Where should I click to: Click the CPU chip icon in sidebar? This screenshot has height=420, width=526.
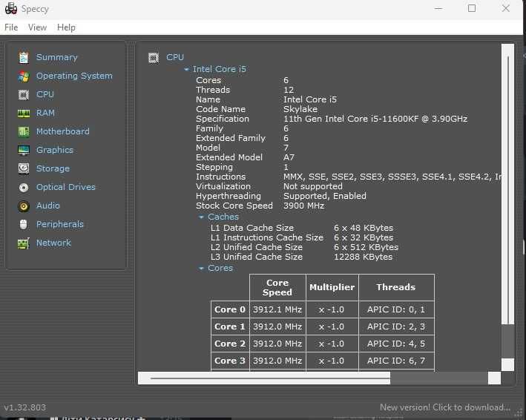24,95
